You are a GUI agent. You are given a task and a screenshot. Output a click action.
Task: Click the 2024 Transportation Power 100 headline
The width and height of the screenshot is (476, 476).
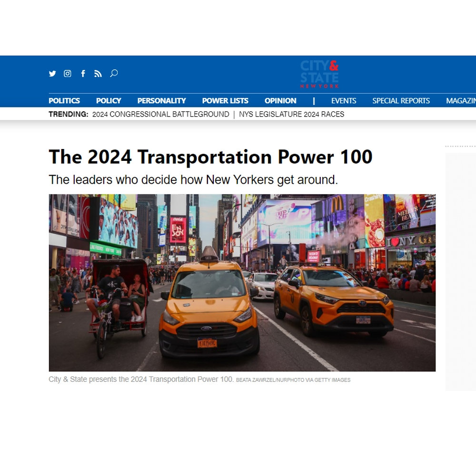[210, 157]
